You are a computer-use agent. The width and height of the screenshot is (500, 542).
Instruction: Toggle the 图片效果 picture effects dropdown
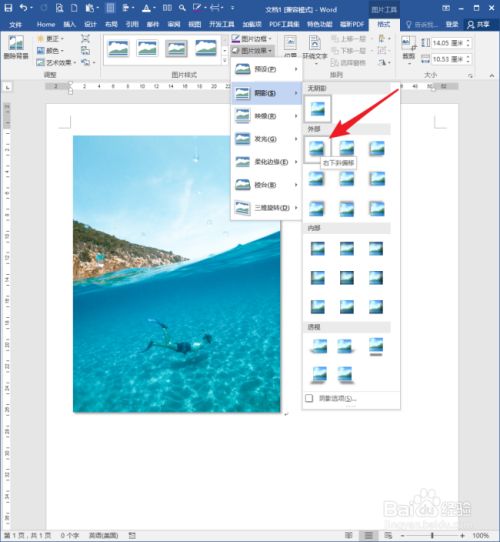tap(252, 50)
